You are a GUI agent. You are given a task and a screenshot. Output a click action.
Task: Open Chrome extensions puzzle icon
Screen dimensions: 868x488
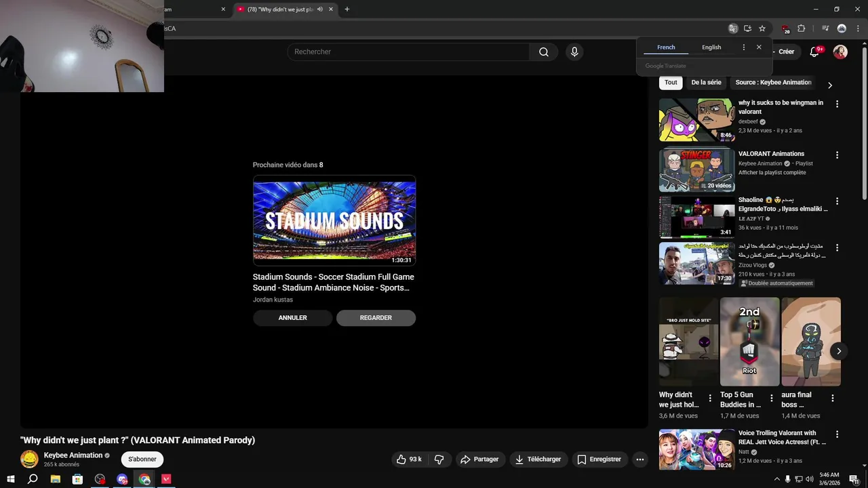coord(801,28)
